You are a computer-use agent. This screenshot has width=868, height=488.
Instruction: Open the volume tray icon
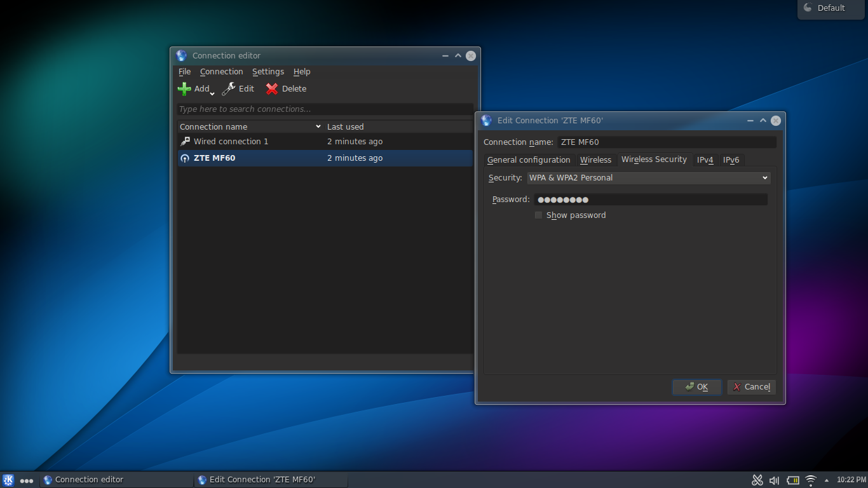click(774, 480)
